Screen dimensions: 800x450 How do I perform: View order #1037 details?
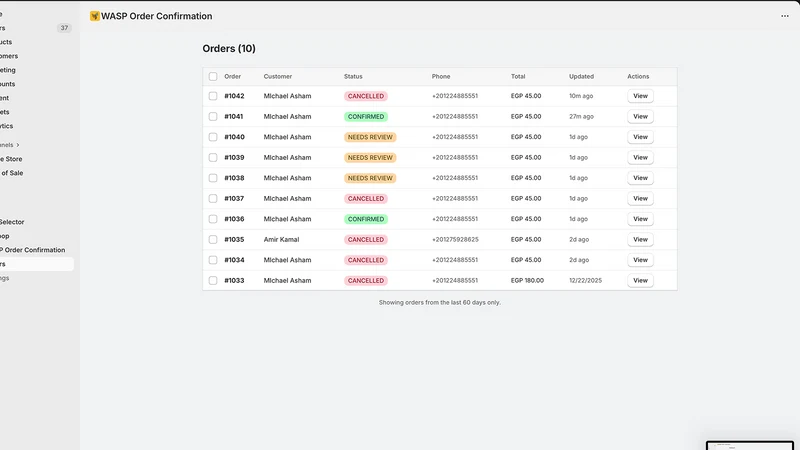640,198
